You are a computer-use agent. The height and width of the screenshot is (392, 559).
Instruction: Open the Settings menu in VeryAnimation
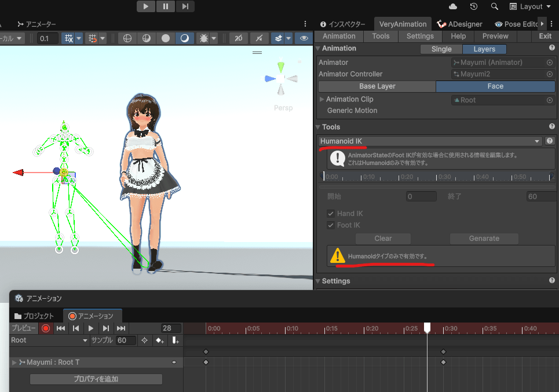(x=419, y=35)
